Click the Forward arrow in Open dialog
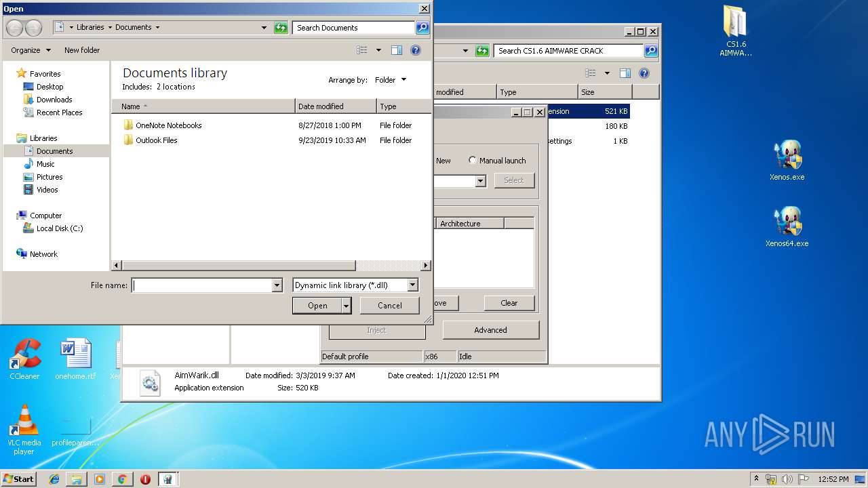 point(33,28)
